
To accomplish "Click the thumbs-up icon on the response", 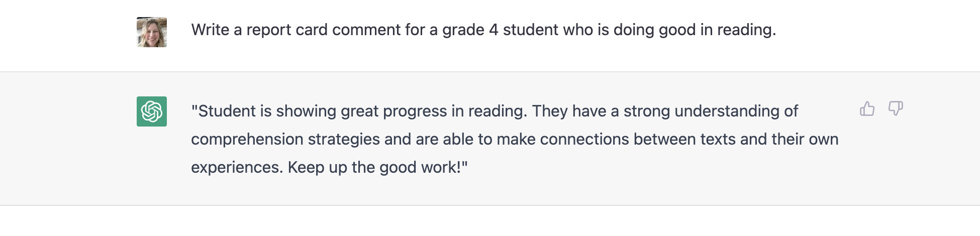I will [867, 108].
